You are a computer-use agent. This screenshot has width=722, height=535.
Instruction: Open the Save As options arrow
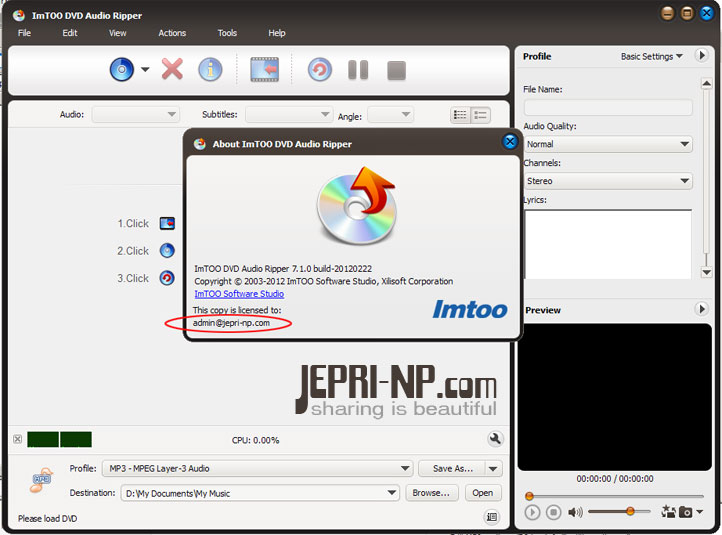493,469
